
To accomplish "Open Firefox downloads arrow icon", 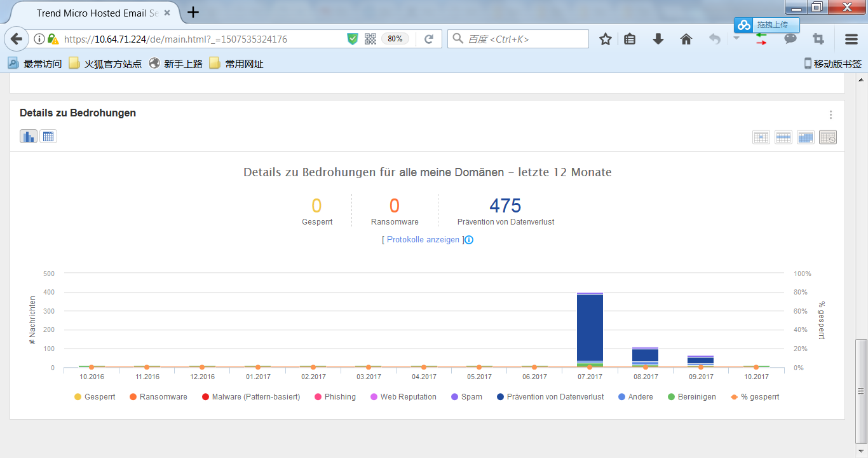I will click(658, 39).
